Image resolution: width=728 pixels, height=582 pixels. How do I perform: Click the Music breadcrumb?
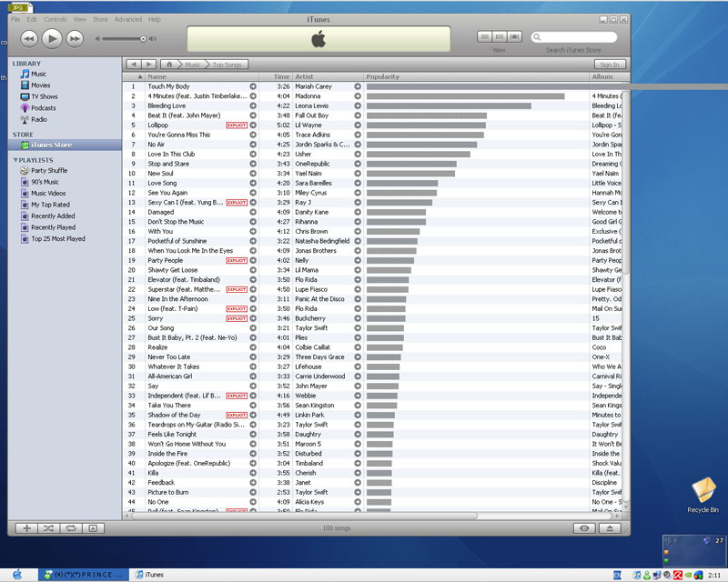point(193,65)
